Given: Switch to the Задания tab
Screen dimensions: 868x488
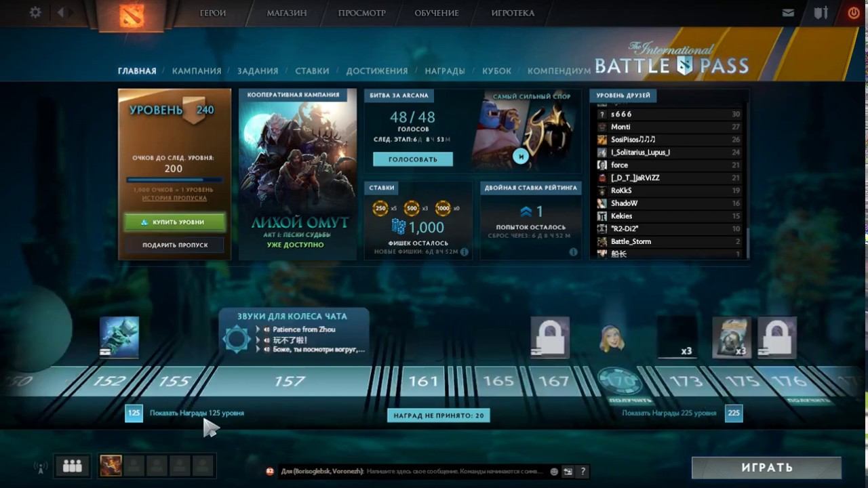Looking at the screenshot, I should 258,70.
